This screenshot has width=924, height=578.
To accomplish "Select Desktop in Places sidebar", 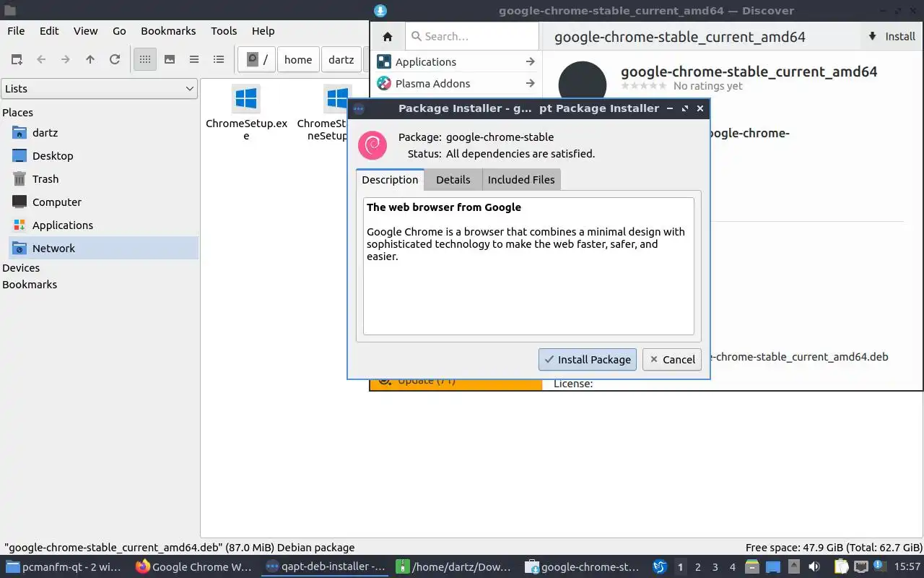I will point(103,156).
